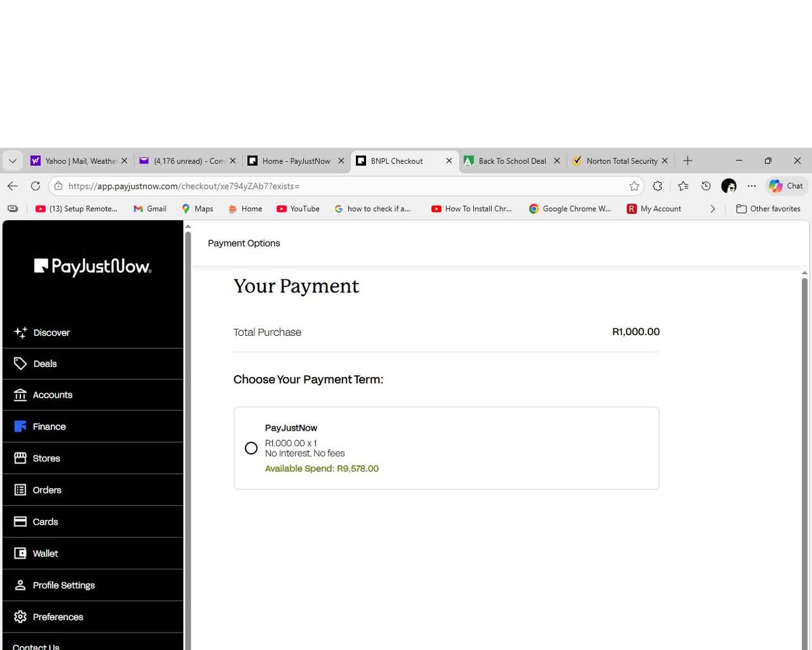Open Orders from the sidebar

(93, 490)
